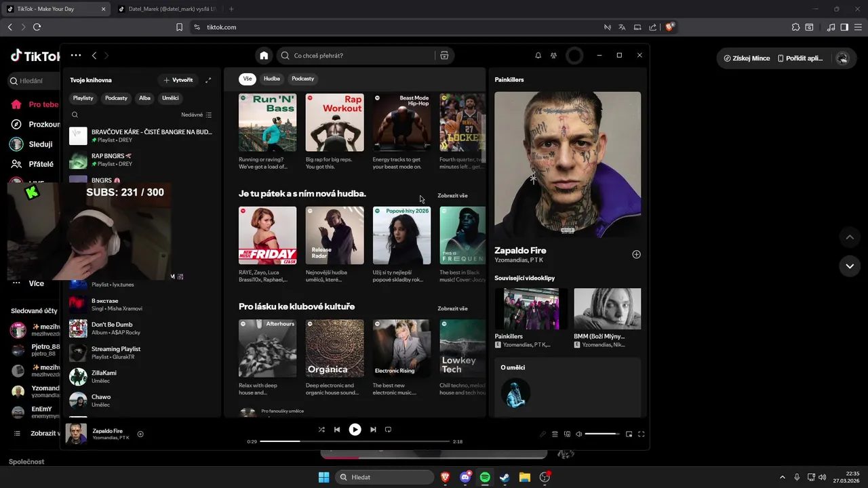The image size is (868, 488).
Task: Add Zapaldo Fire to library in Now Playing panel
Action: 636,254
